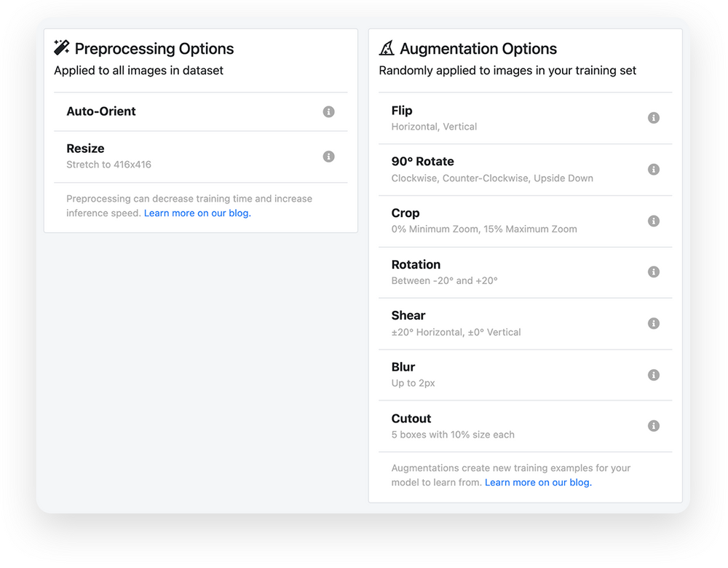Screen dimensions: 728x568
Task: Click the Shear info icon
Action: click(654, 323)
